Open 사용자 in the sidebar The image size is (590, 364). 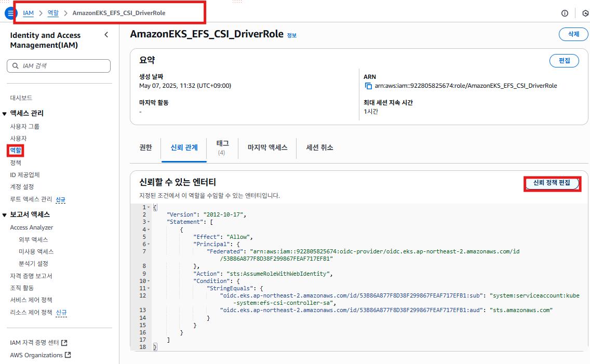click(x=19, y=138)
